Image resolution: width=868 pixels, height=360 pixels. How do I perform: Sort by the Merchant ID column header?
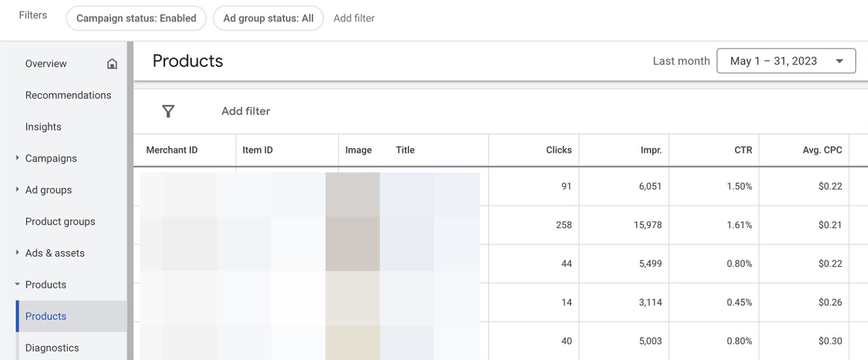pyautogui.click(x=172, y=150)
